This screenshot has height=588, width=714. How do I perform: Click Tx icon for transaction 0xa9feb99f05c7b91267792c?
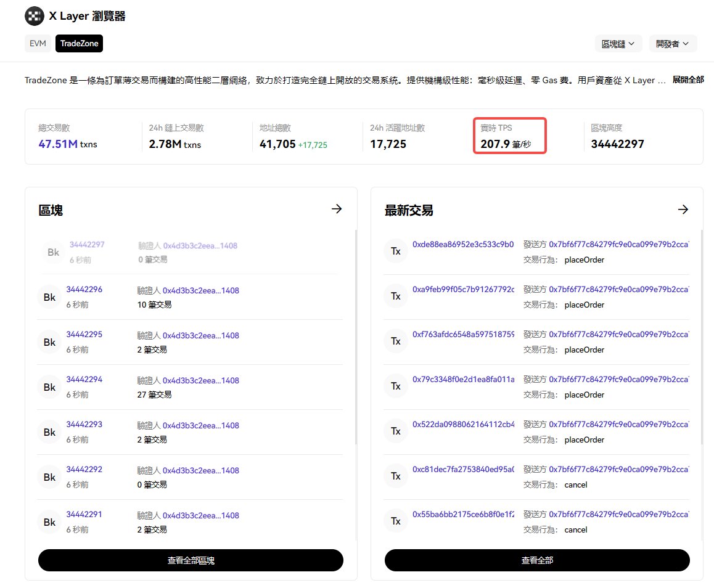396,296
